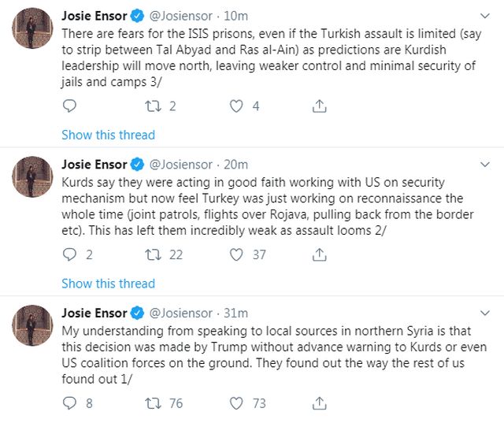Retweet the ISIS prisons tweet
The image size is (504, 423).
[x=153, y=106]
